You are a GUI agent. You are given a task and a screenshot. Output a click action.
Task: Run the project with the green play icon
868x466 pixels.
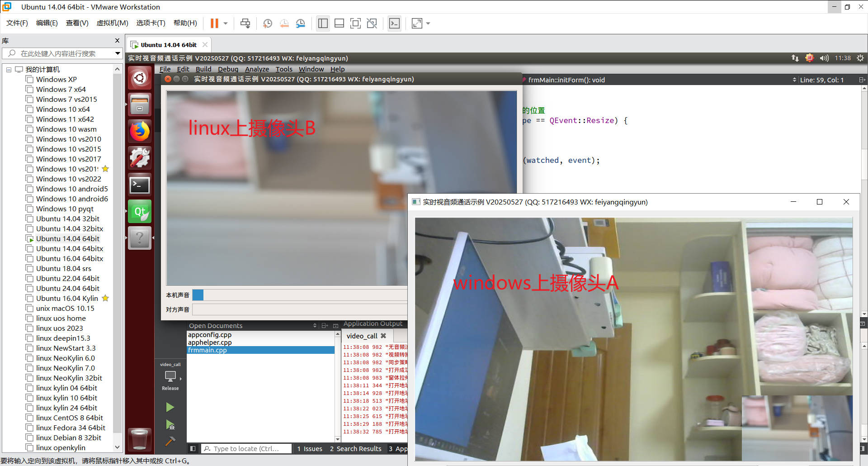coord(170,407)
